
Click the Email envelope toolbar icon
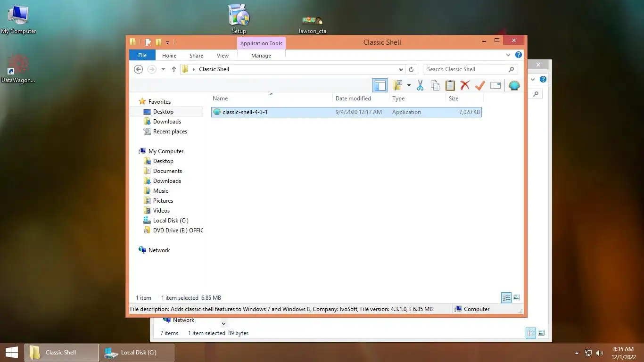click(495, 85)
